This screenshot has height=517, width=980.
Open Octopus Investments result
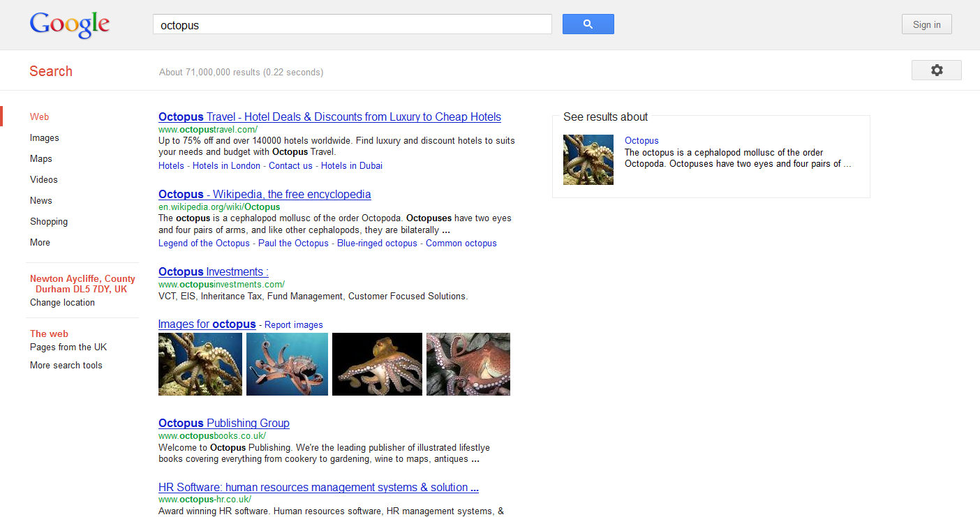click(x=214, y=271)
